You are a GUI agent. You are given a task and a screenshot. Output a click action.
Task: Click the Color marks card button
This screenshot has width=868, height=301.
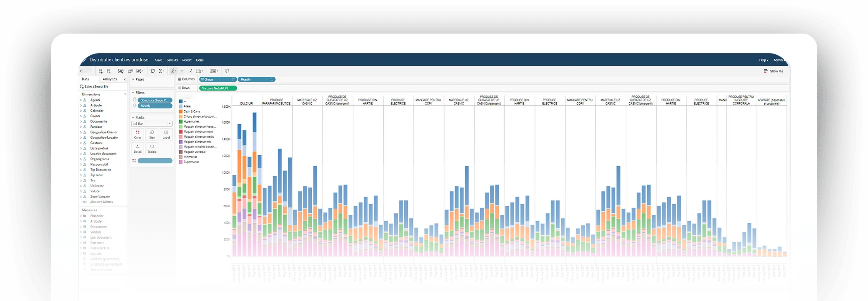click(x=138, y=134)
